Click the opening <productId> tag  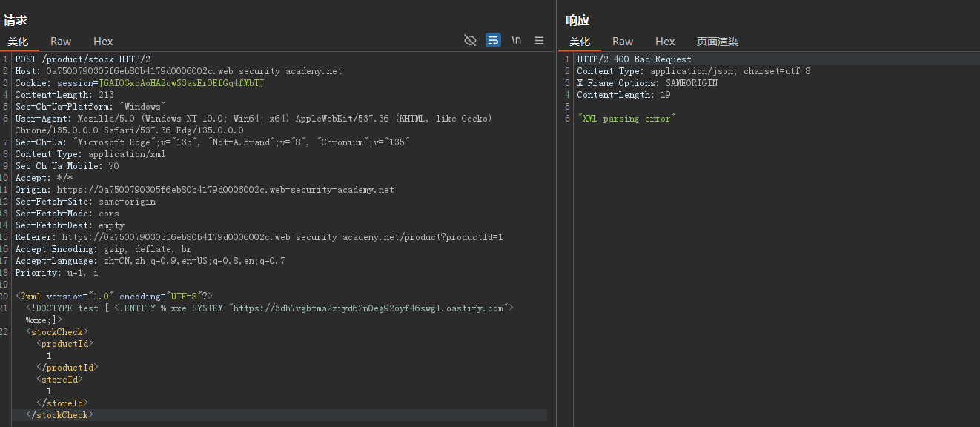pos(64,344)
